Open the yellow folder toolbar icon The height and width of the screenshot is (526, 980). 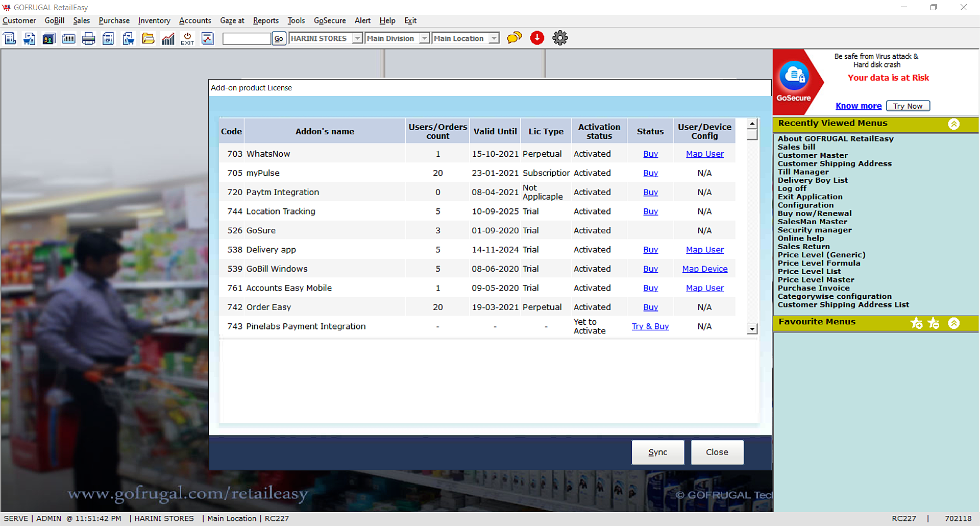[x=148, y=38]
